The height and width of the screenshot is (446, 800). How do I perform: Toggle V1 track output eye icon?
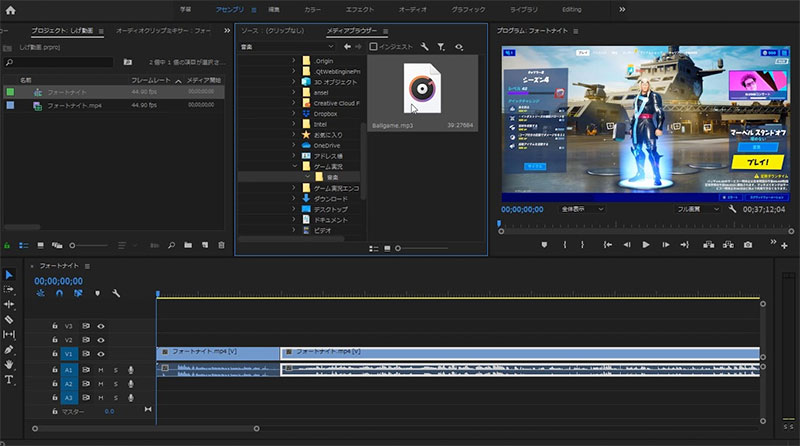(x=101, y=353)
